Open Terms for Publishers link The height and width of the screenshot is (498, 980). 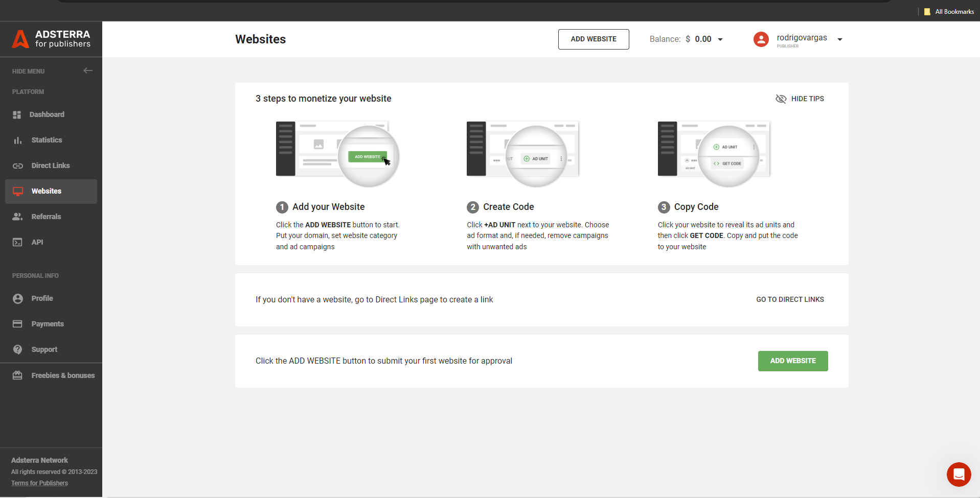pyautogui.click(x=39, y=483)
